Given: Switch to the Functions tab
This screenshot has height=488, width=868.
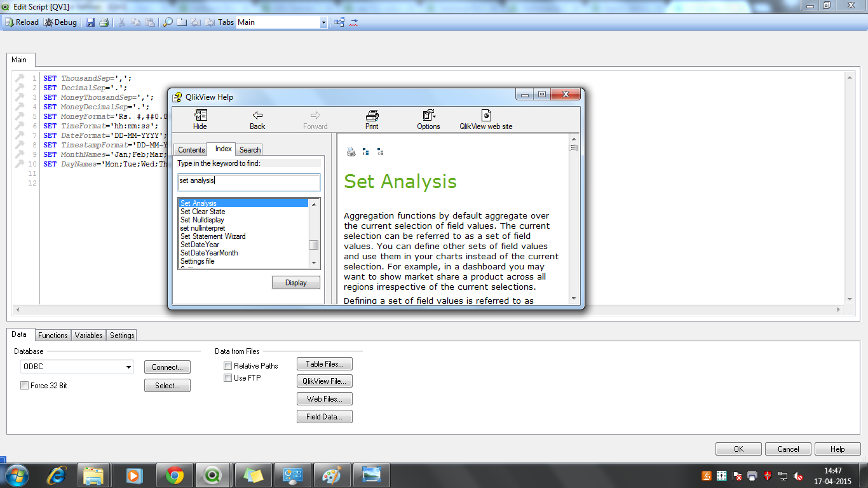Looking at the screenshot, I should point(53,335).
